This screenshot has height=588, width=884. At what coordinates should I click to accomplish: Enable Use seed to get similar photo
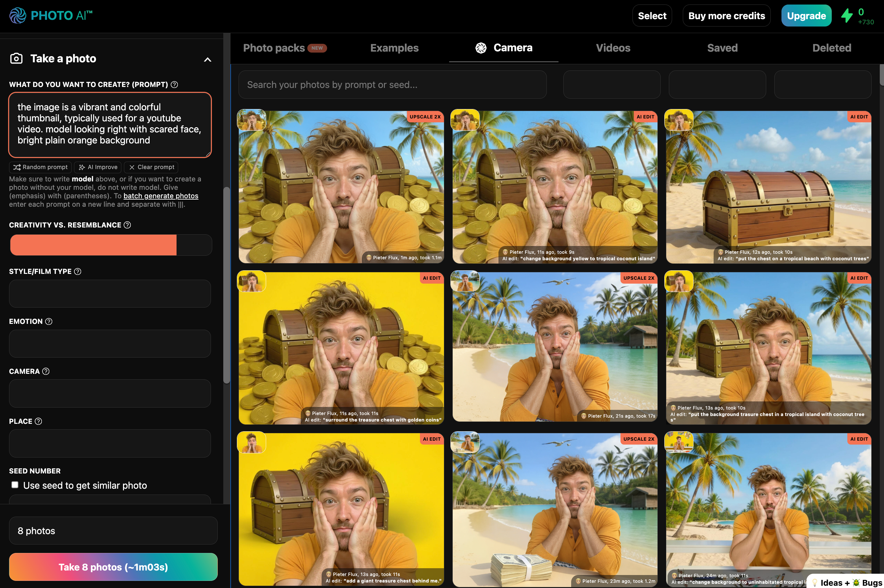tap(15, 485)
